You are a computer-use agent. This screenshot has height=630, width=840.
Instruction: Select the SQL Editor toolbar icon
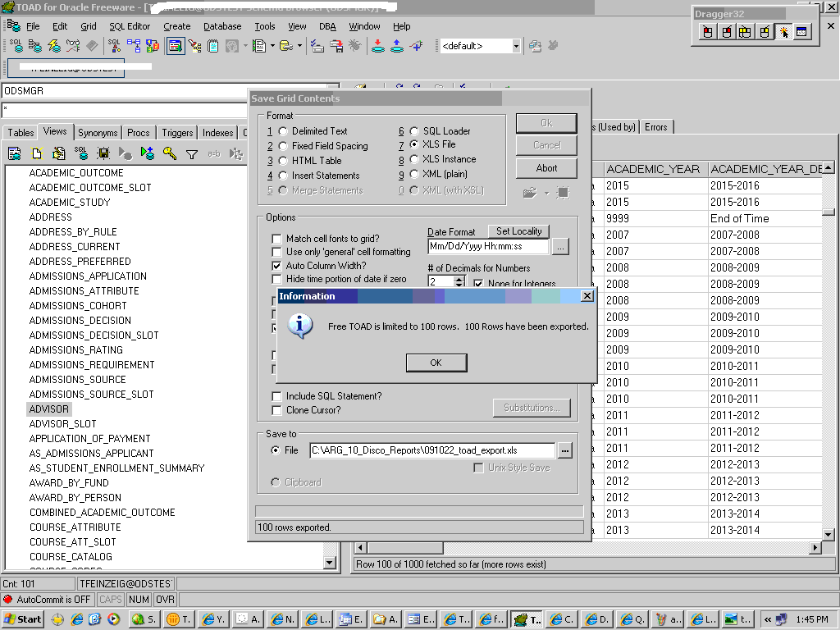click(17, 46)
